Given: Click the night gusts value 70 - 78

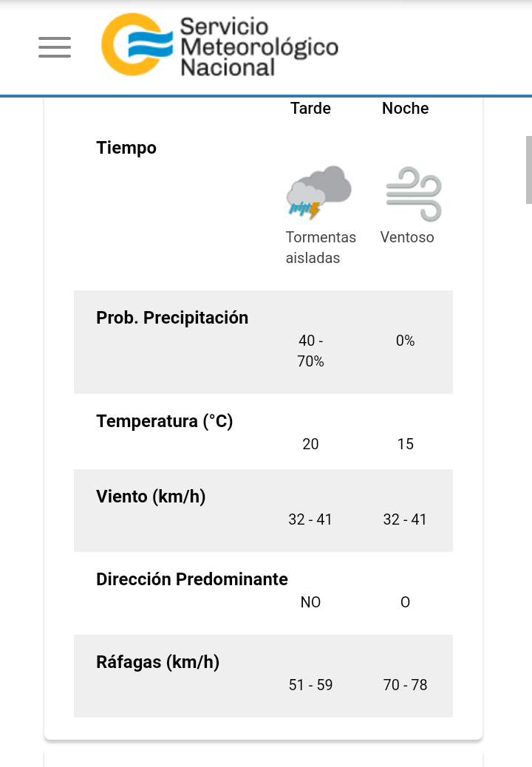Looking at the screenshot, I should click(405, 685).
